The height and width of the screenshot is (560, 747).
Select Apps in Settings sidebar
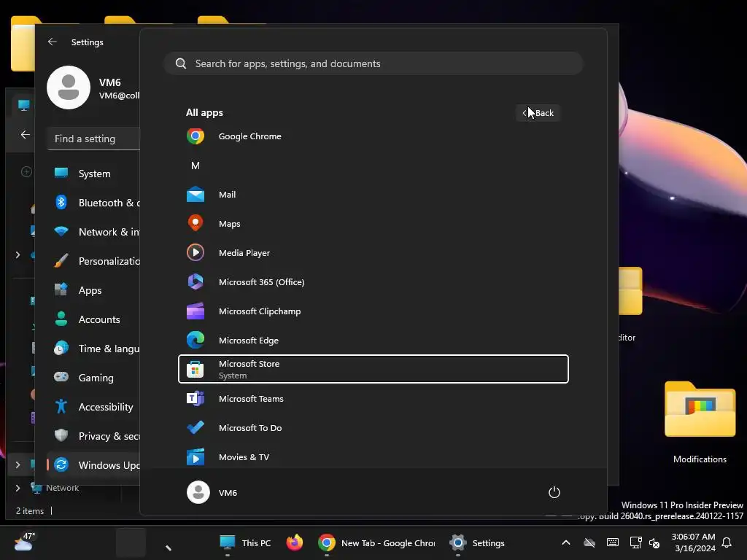coord(94,290)
